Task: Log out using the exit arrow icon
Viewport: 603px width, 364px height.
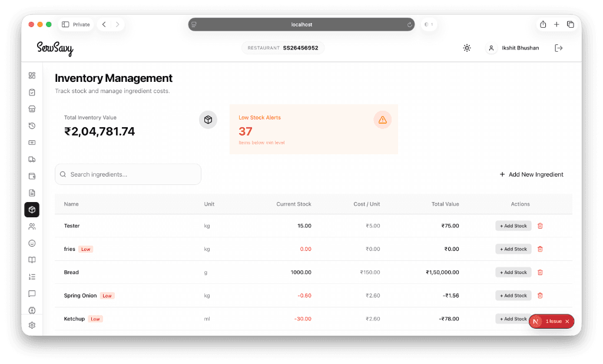Action: (558, 48)
